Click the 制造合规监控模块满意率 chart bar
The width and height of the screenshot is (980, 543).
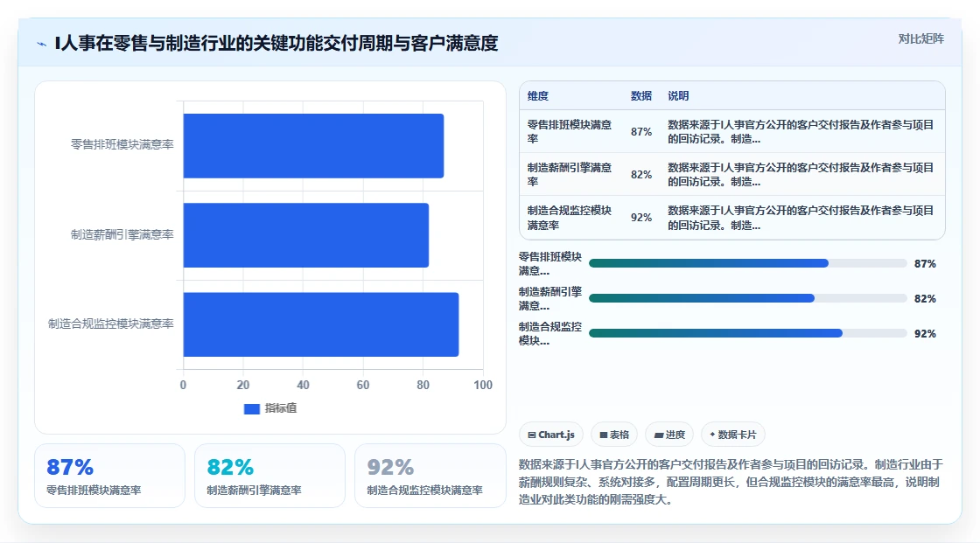coord(320,324)
